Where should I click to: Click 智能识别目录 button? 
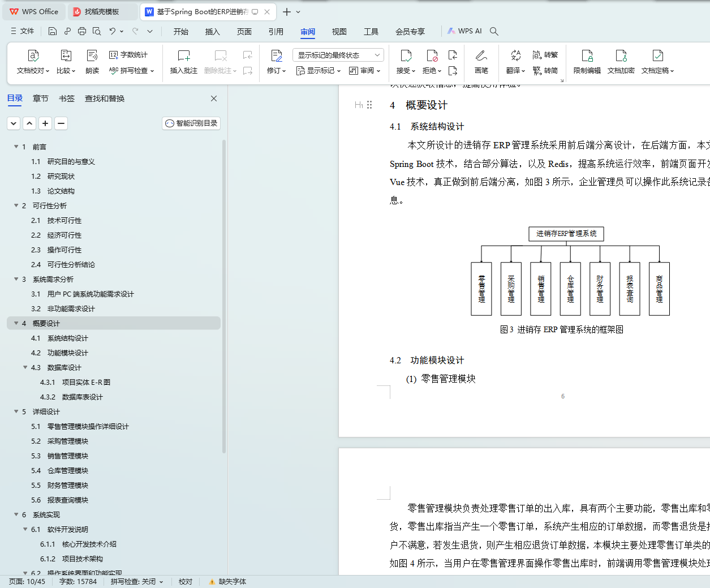[191, 123]
